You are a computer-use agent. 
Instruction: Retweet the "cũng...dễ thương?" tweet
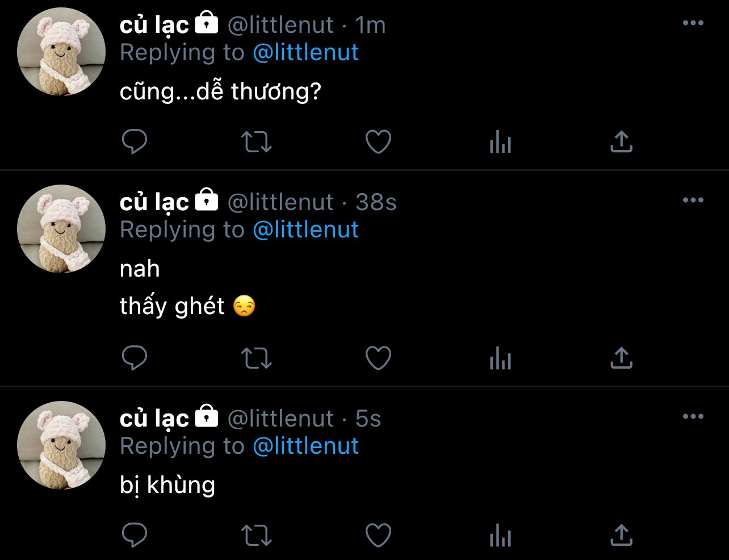(x=257, y=142)
